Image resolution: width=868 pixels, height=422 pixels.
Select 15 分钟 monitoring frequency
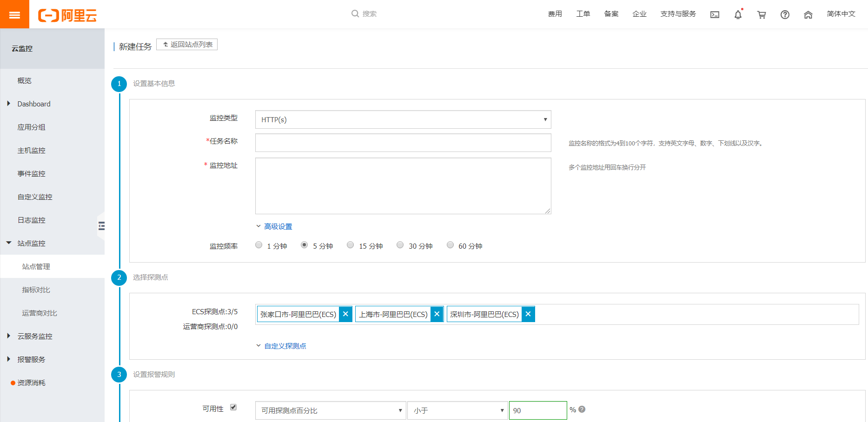[351, 245]
